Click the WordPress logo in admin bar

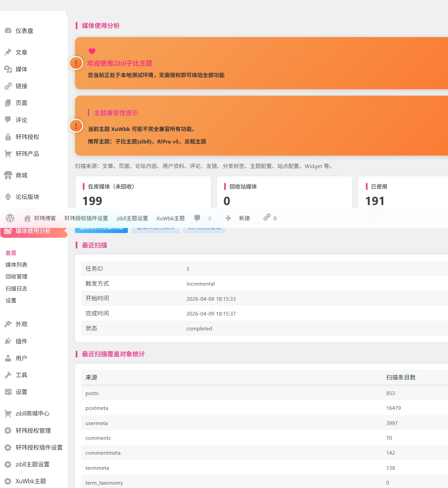click(10, 218)
